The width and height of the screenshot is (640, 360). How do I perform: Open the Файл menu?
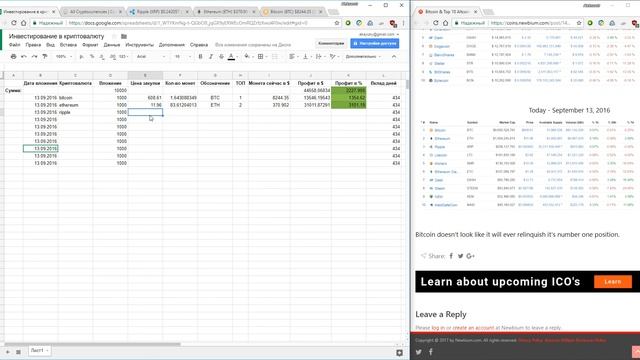(14, 44)
